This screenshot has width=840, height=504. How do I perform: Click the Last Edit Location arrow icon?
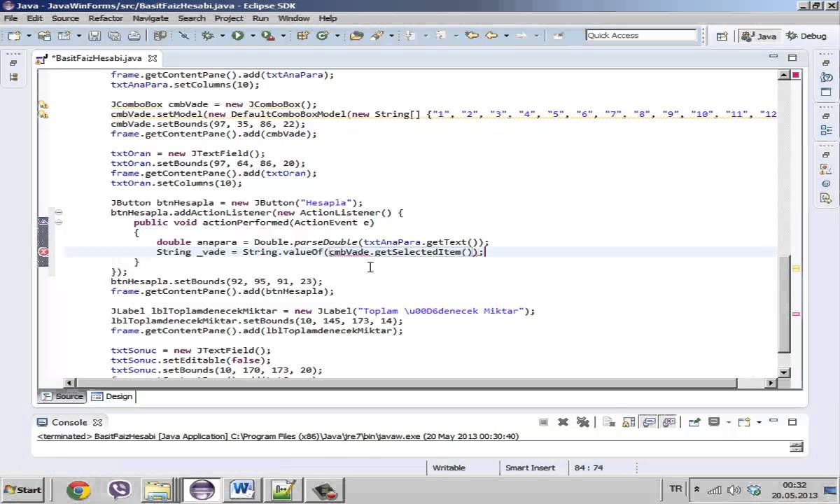(x=472, y=36)
